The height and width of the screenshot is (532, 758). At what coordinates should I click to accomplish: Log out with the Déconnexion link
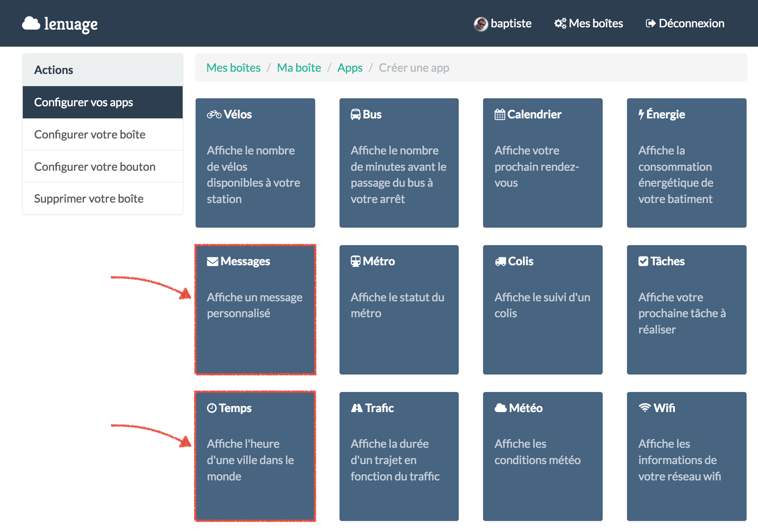click(685, 24)
